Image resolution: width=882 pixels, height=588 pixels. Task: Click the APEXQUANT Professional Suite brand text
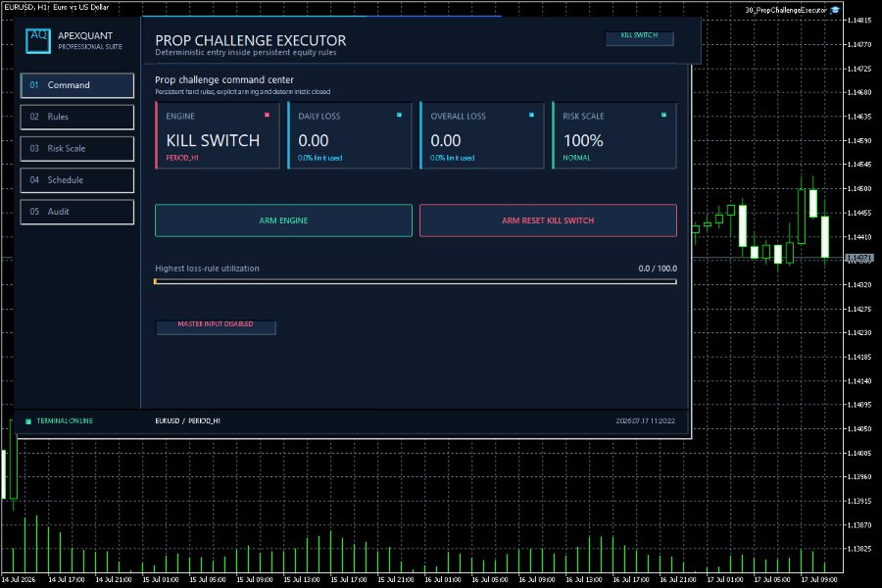pos(90,40)
